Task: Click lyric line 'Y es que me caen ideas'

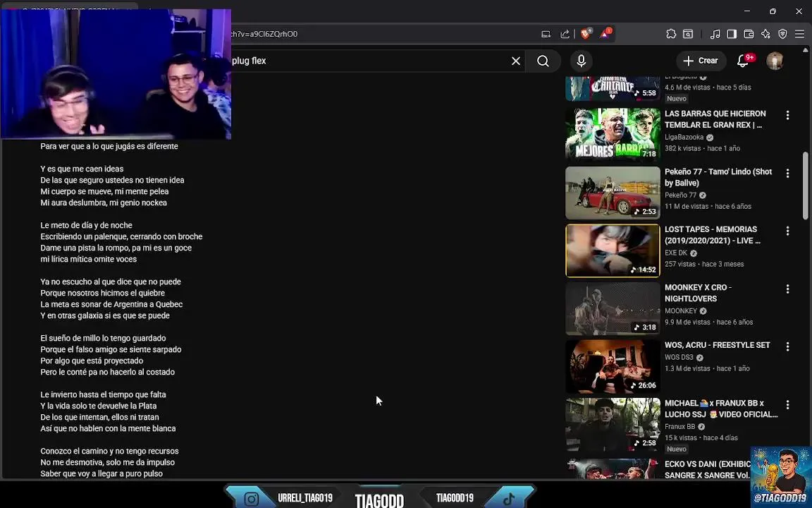Action: pos(82,169)
